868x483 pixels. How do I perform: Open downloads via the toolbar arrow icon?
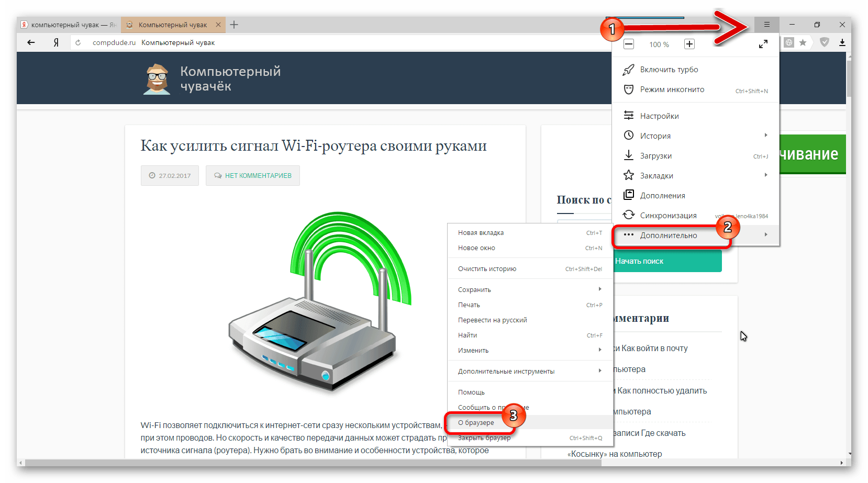[x=842, y=42]
